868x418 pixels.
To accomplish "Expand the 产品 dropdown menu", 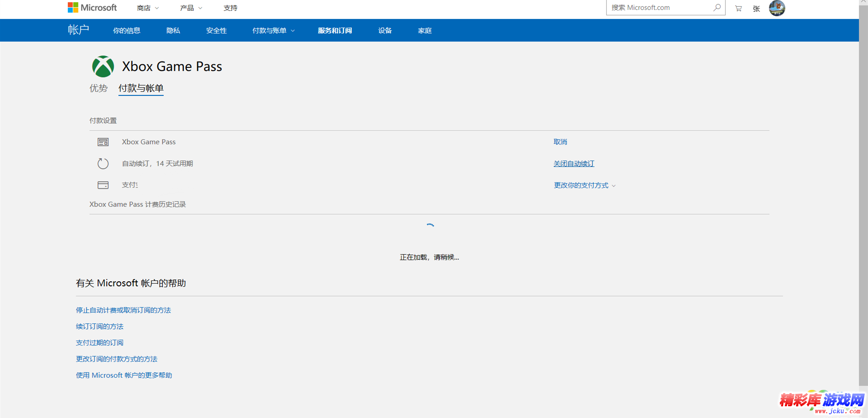I will pyautogui.click(x=191, y=8).
